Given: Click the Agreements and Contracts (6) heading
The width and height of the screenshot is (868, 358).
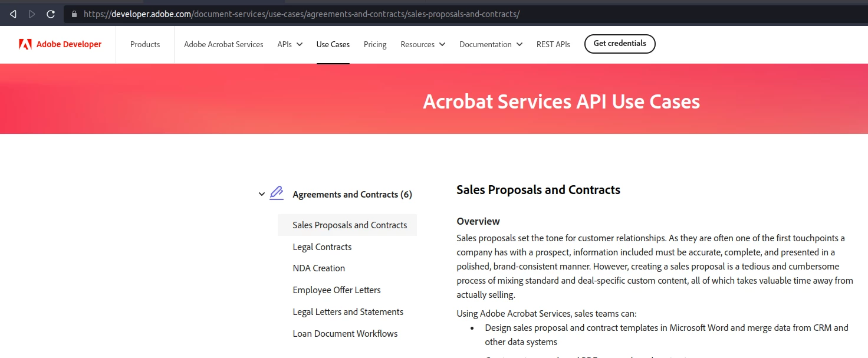Looking at the screenshot, I should click(352, 195).
